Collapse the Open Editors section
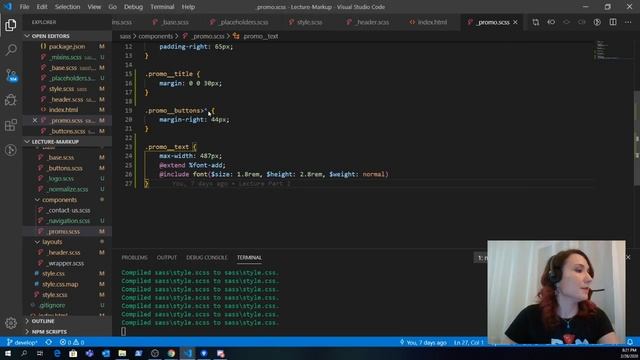Screen dimensions: 640x360 (67, 36)
